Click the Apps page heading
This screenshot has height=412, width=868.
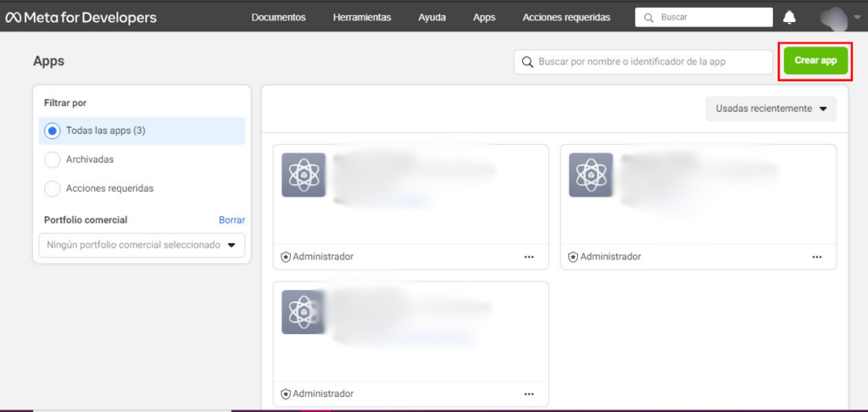[48, 61]
